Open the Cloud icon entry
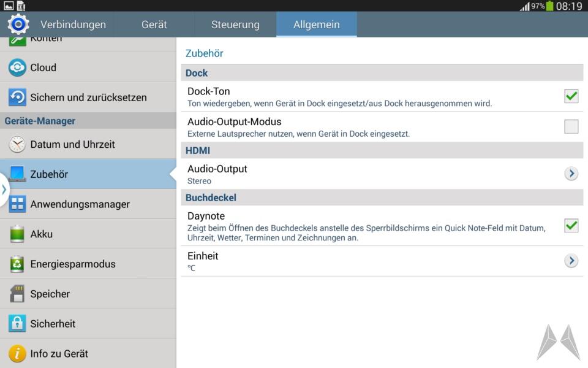This screenshot has height=368, width=588. click(17, 67)
